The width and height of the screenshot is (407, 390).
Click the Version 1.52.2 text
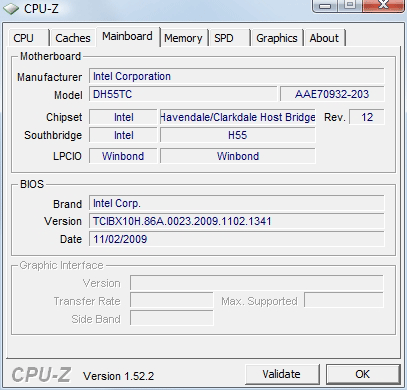pos(119,376)
